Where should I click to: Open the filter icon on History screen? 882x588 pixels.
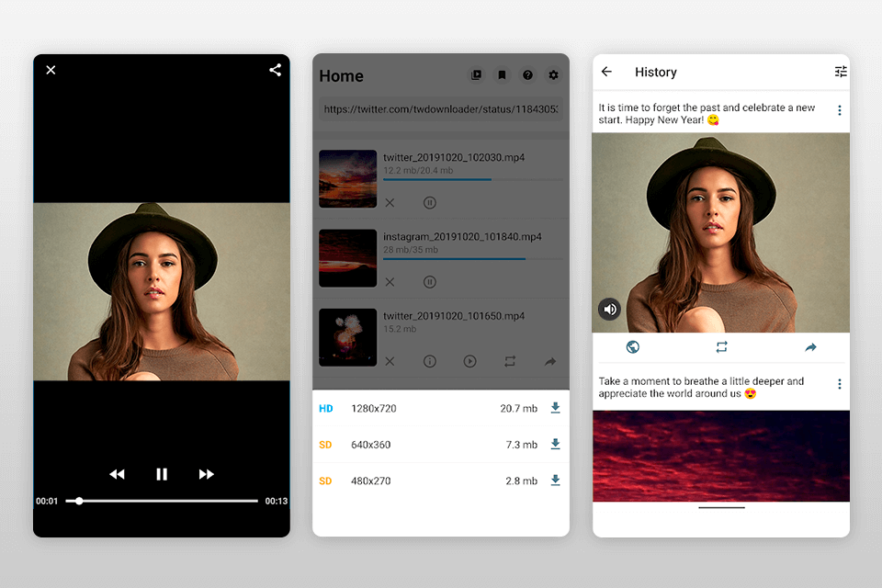[x=841, y=72]
